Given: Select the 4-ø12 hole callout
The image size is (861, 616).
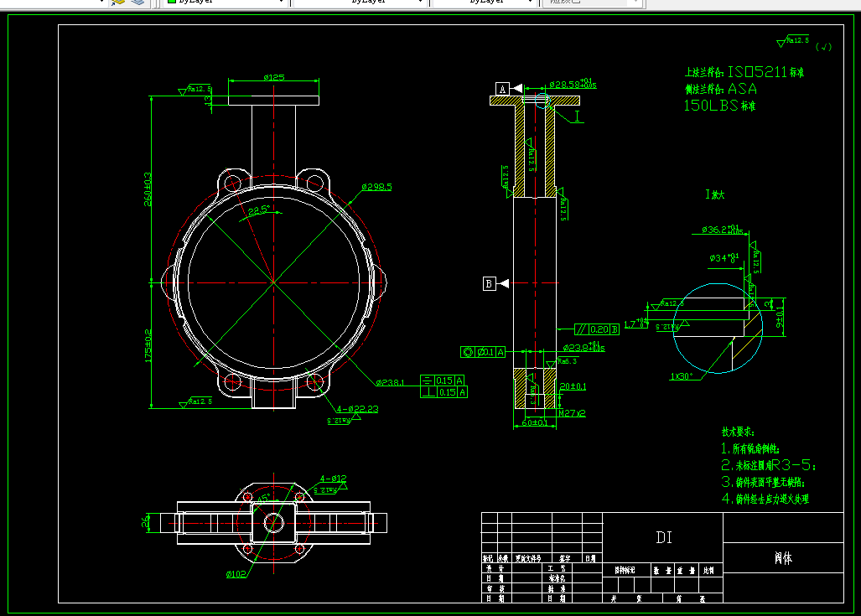Looking at the screenshot, I should click(x=334, y=479).
